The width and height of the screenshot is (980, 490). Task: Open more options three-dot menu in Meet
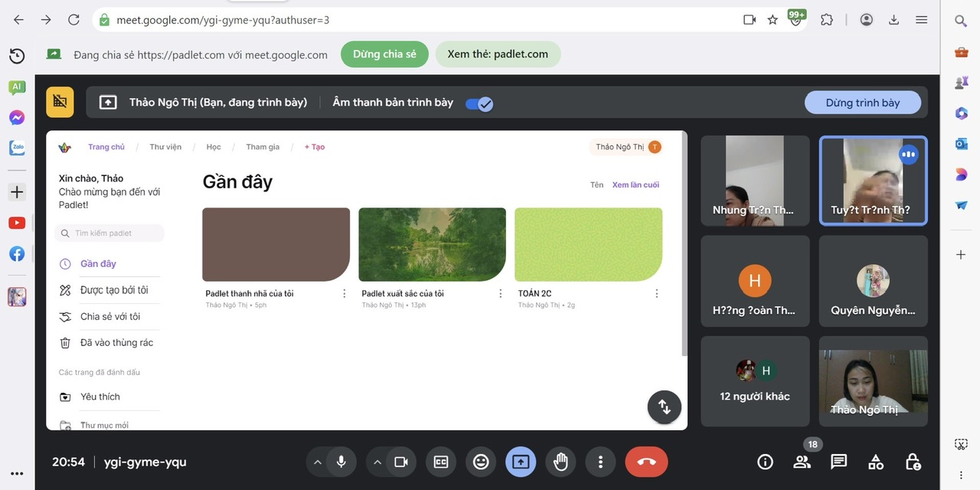click(600, 462)
